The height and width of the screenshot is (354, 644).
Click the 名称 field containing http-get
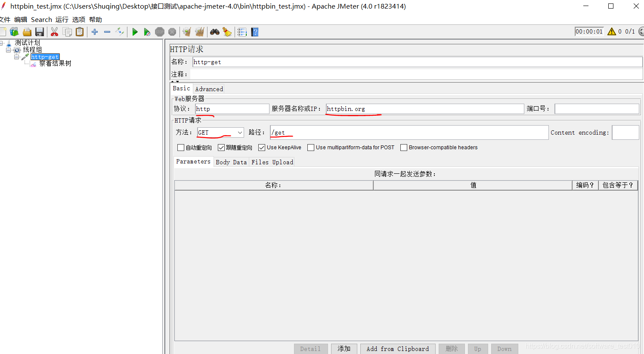[x=417, y=62]
